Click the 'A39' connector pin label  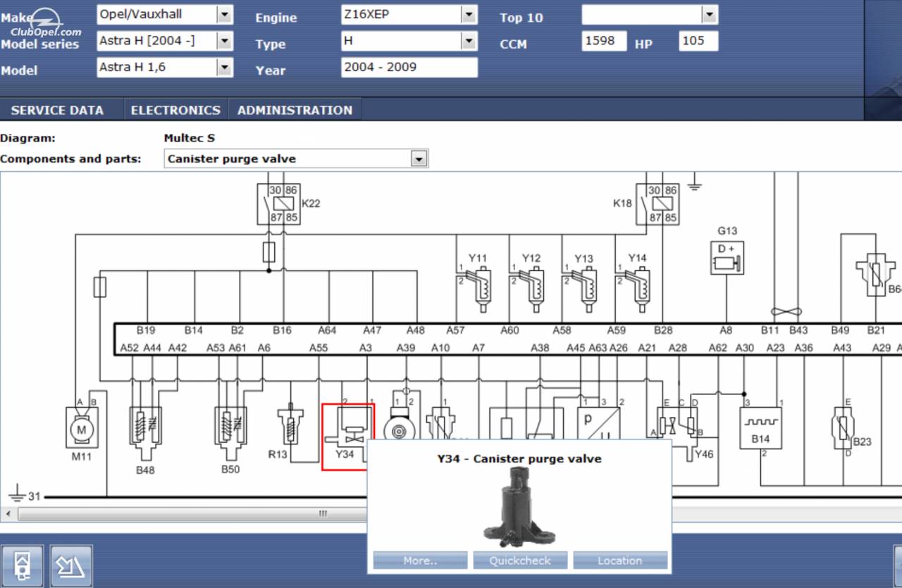[405, 347]
